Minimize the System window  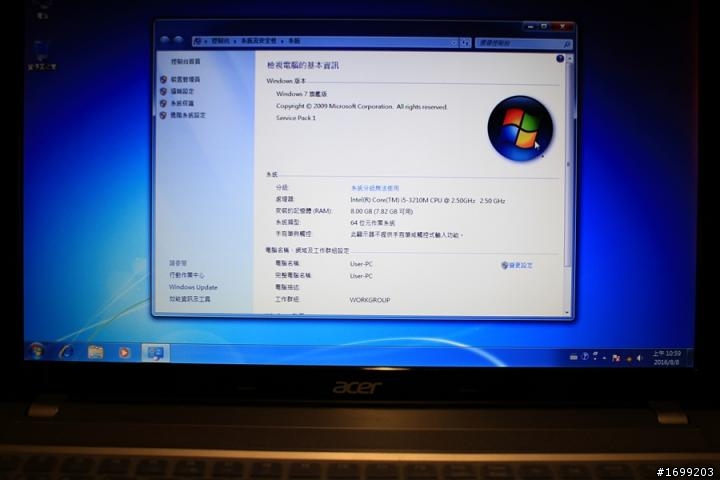coord(530,27)
